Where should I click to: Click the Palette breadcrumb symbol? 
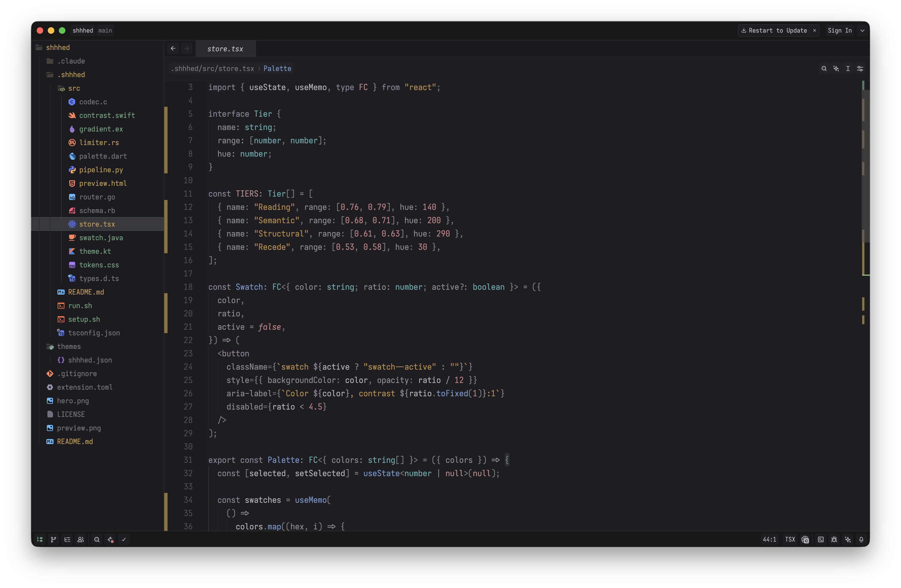pyautogui.click(x=277, y=69)
